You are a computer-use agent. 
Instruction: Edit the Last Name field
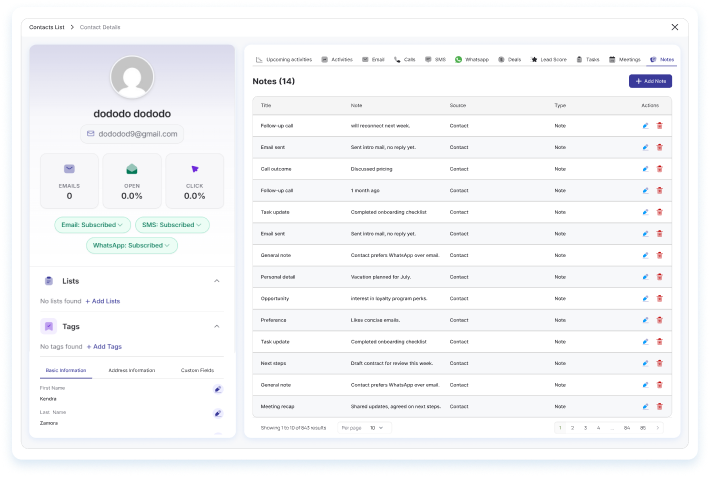click(x=218, y=414)
